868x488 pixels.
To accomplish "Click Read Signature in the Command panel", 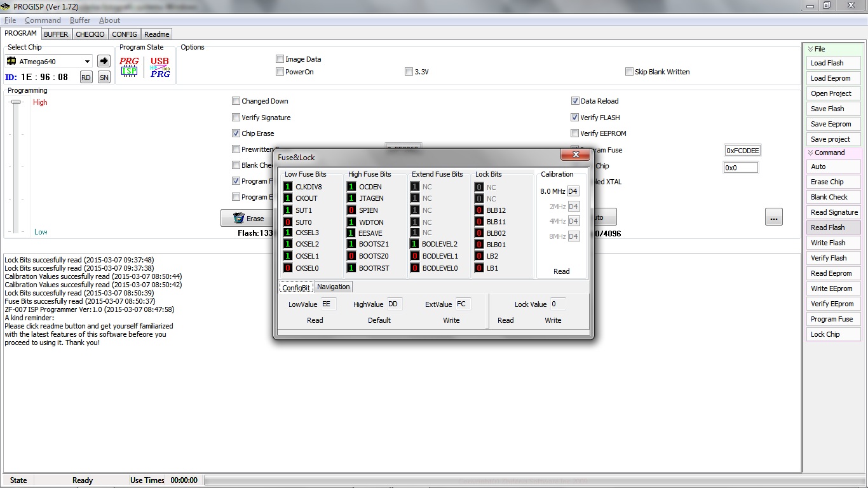I will pyautogui.click(x=834, y=212).
